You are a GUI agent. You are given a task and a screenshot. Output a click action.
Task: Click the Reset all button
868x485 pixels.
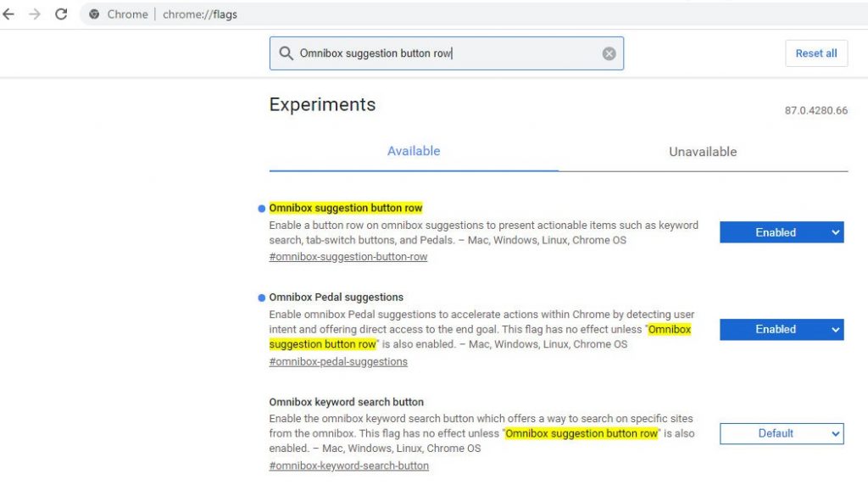click(x=816, y=53)
